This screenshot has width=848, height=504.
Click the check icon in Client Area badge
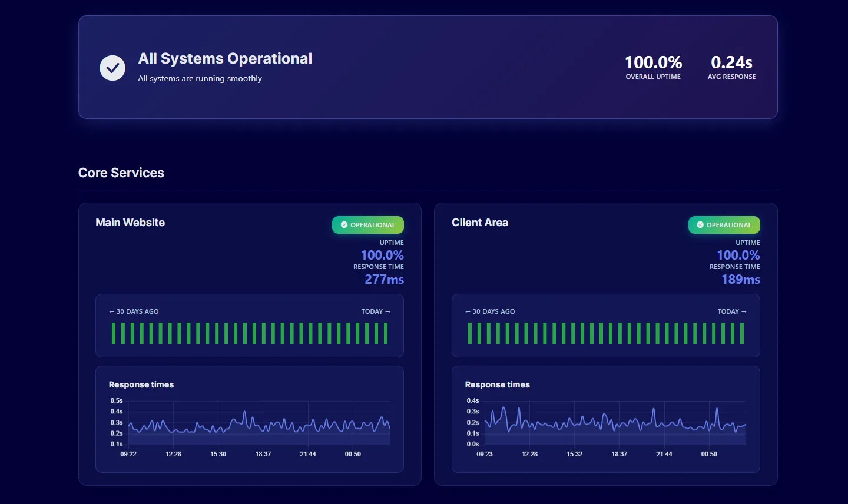700,225
